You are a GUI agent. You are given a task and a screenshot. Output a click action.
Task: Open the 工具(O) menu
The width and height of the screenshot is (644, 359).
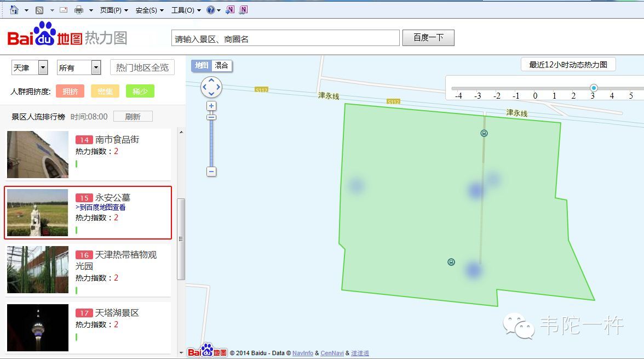186,10
